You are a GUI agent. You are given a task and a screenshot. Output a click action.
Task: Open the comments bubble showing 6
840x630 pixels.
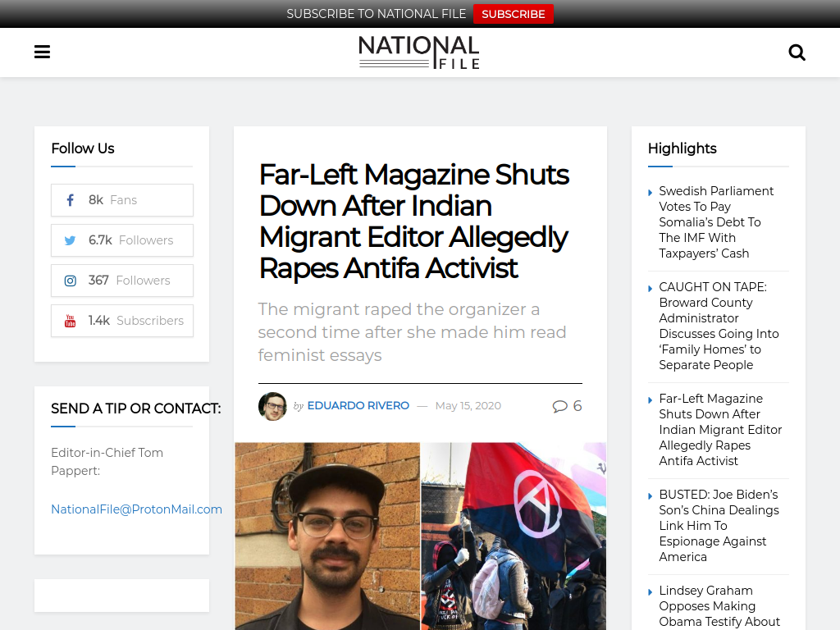(567, 406)
